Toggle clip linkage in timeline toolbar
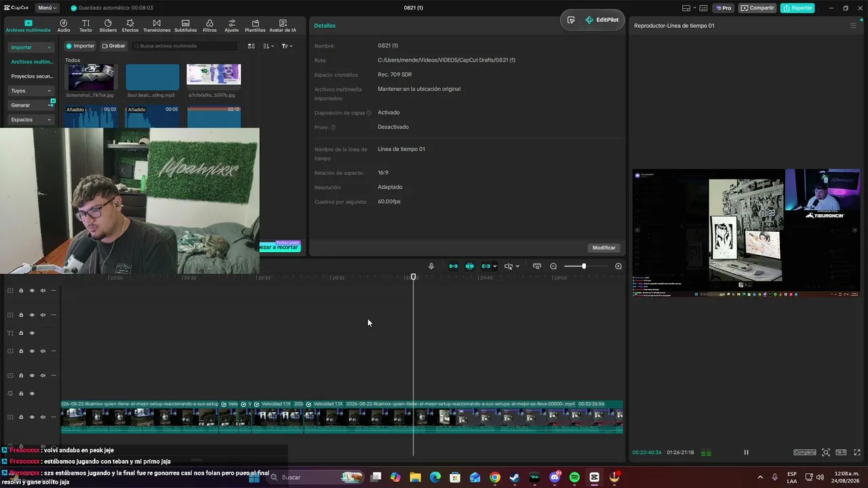The width and height of the screenshot is (868, 488). coord(485,266)
